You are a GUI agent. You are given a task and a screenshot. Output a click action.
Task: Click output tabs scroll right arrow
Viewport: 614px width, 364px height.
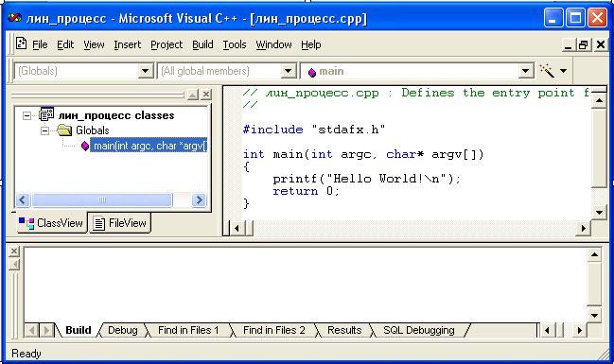click(x=46, y=330)
